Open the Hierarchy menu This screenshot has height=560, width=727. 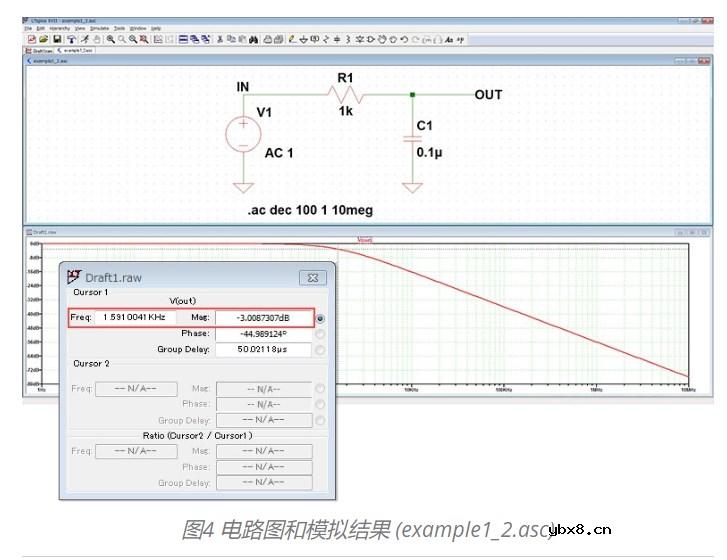click(59, 28)
